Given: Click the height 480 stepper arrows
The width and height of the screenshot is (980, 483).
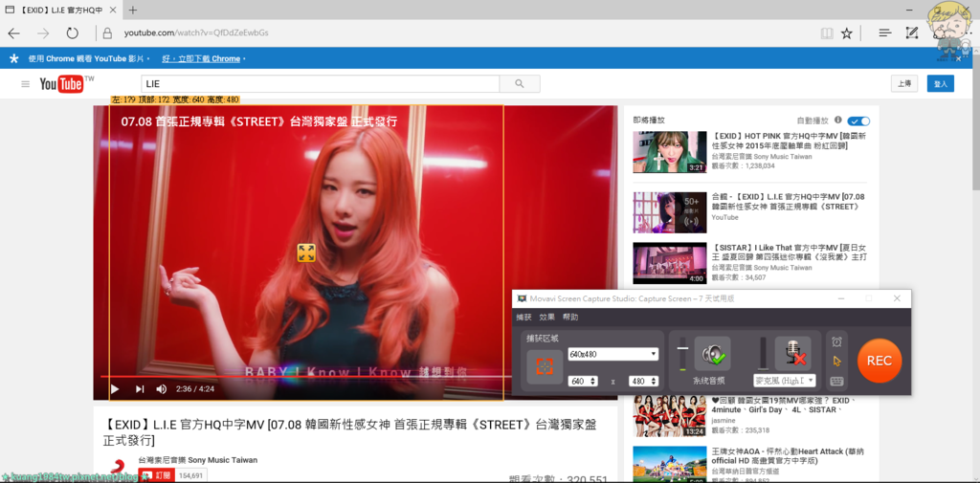Looking at the screenshot, I should click(x=654, y=382).
